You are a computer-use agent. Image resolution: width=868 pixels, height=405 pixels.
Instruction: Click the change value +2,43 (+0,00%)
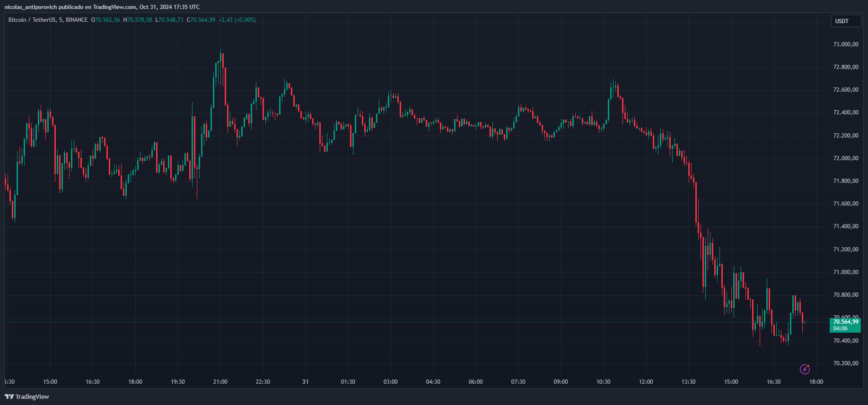pyautogui.click(x=237, y=20)
